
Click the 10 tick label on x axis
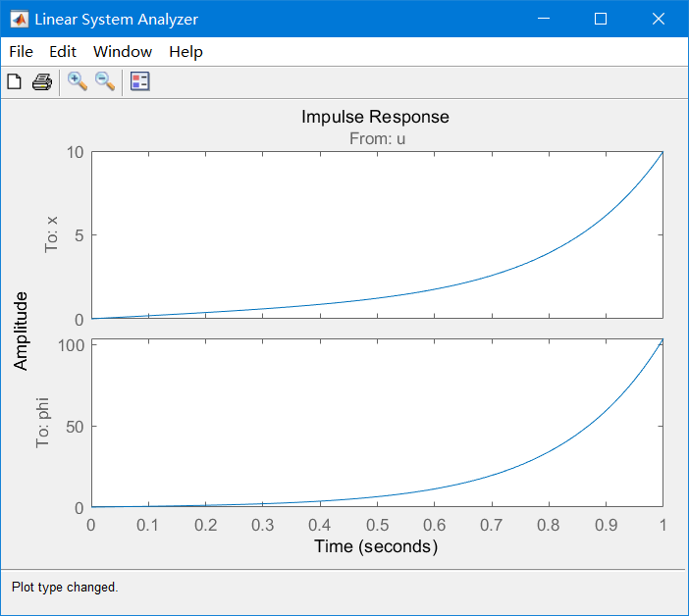click(x=76, y=153)
